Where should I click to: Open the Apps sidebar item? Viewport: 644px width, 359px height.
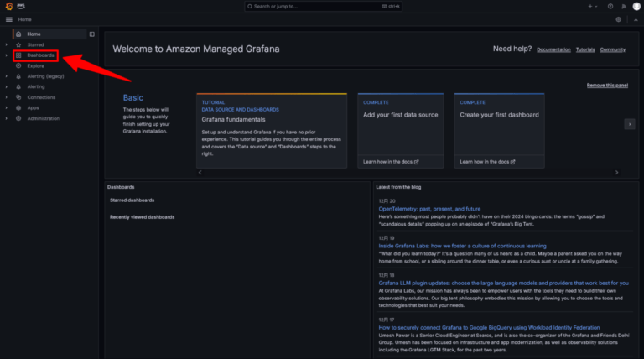(33, 107)
